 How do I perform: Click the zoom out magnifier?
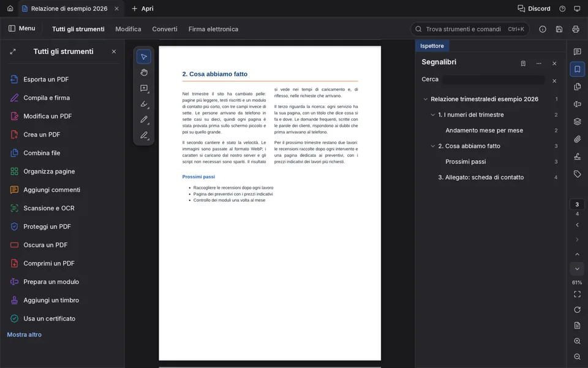[x=577, y=356]
